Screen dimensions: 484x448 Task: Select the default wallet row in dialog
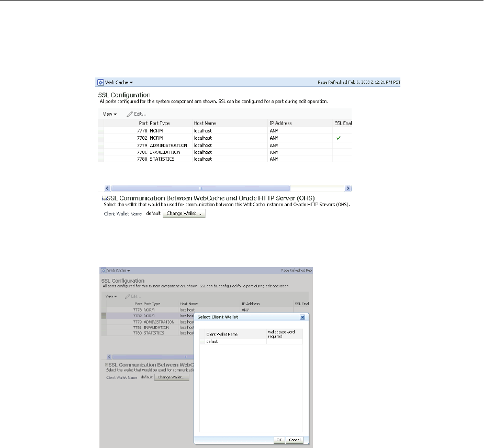pos(251,341)
